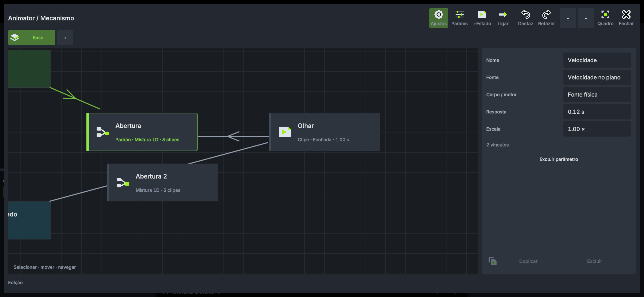Select the Base layer tab
The height and width of the screenshot is (297, 644).
32,37
